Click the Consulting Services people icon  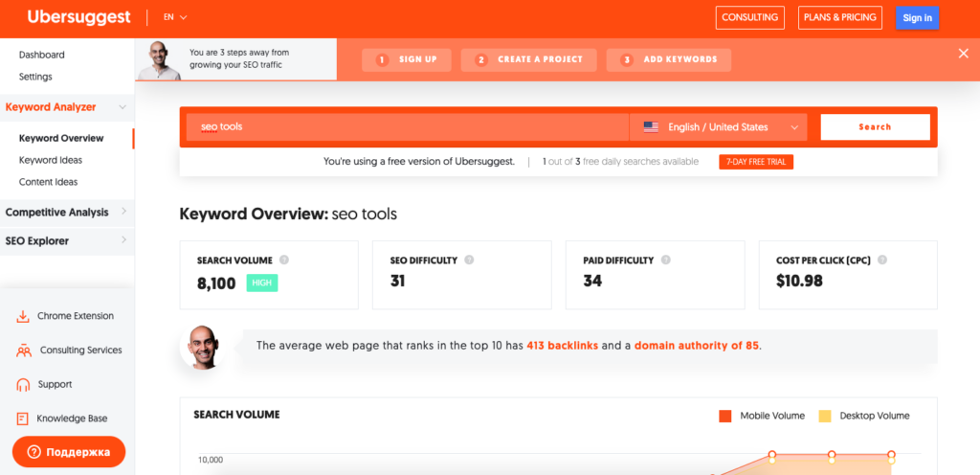24,351
